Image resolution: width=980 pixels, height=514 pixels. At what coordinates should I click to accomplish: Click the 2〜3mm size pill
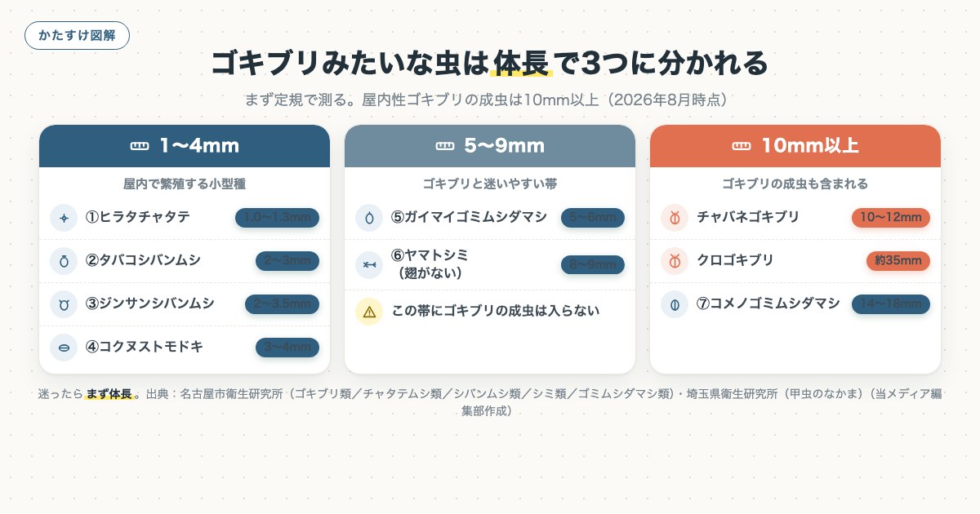pyautogui.click(x=287, y=261)
